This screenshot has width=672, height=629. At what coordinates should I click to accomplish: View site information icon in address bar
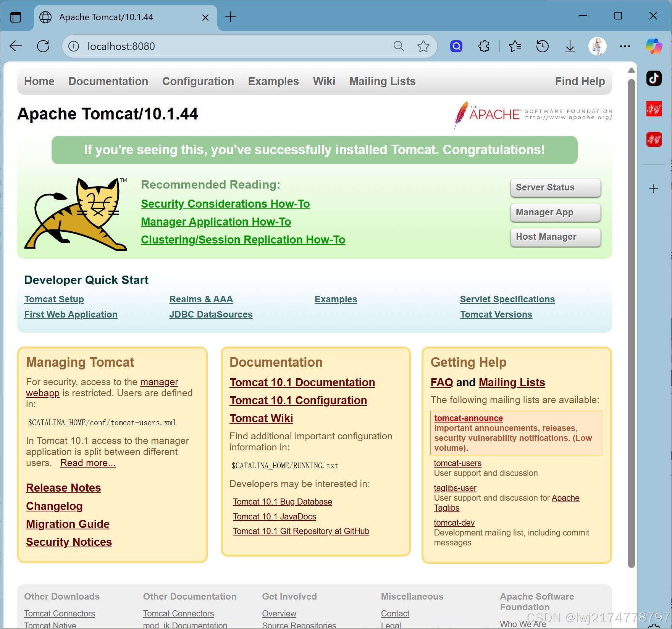[x=74, y=46]
